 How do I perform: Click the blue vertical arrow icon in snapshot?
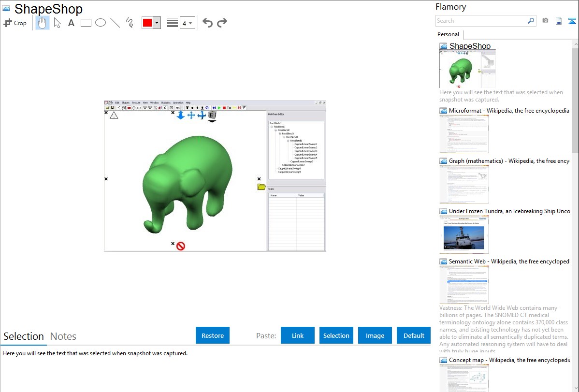tap(181, 115)
